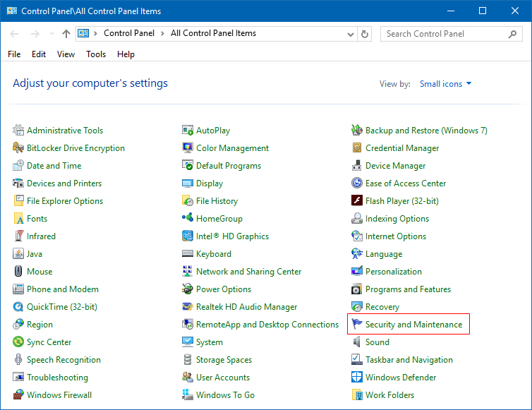The image size is (532, 410).
Task: Click the BitLocker Drive Encryption icon
Action: coord(18,147)
